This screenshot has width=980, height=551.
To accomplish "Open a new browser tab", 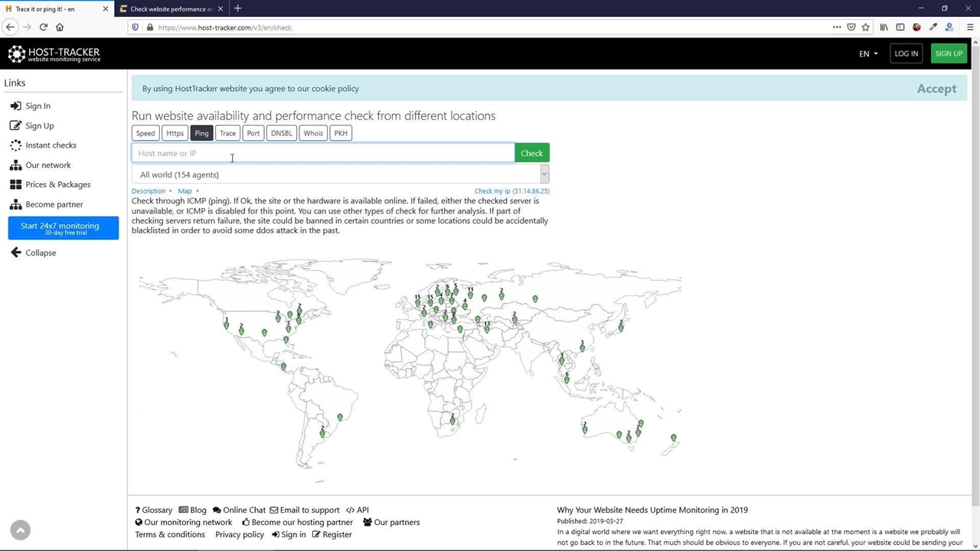I will (x=237, y=8).
